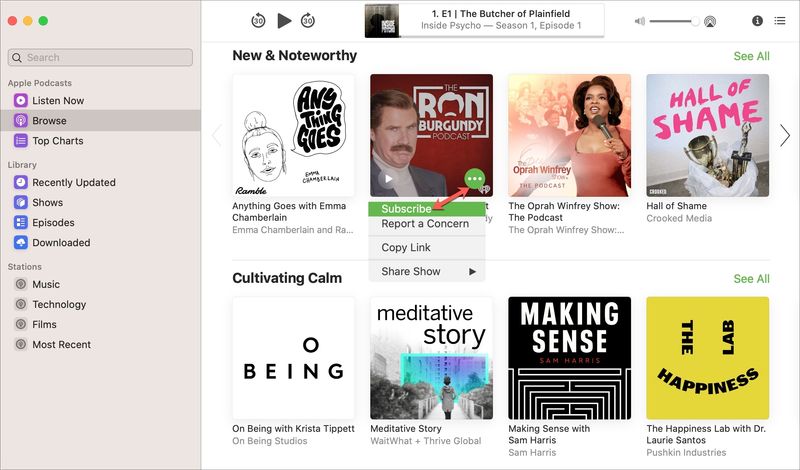See All New & Noteworthy podcasts
800x470 pixels.
[752, 56]
